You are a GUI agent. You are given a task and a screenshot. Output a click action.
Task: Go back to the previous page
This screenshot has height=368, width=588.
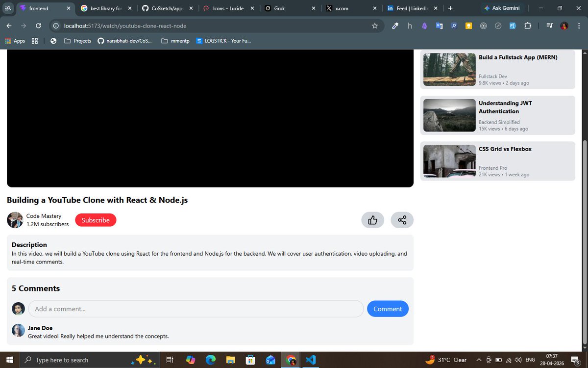pos(9,26)
